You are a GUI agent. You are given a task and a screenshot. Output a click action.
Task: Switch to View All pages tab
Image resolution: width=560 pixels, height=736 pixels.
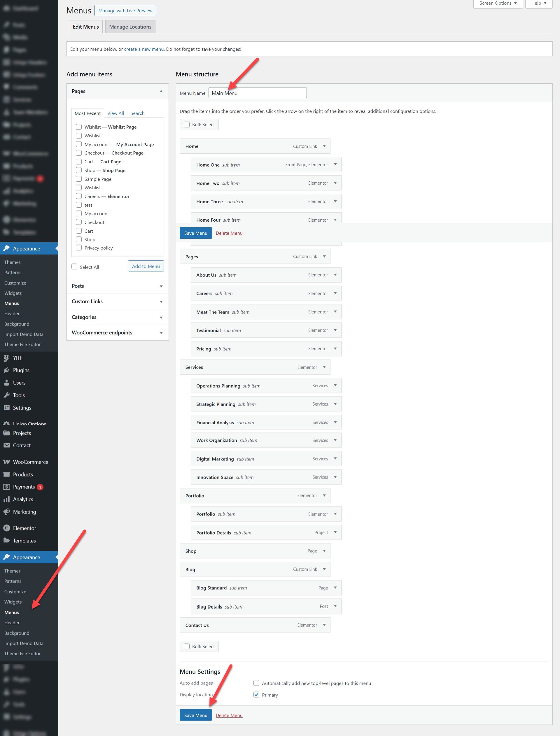[x=115, y=113]
